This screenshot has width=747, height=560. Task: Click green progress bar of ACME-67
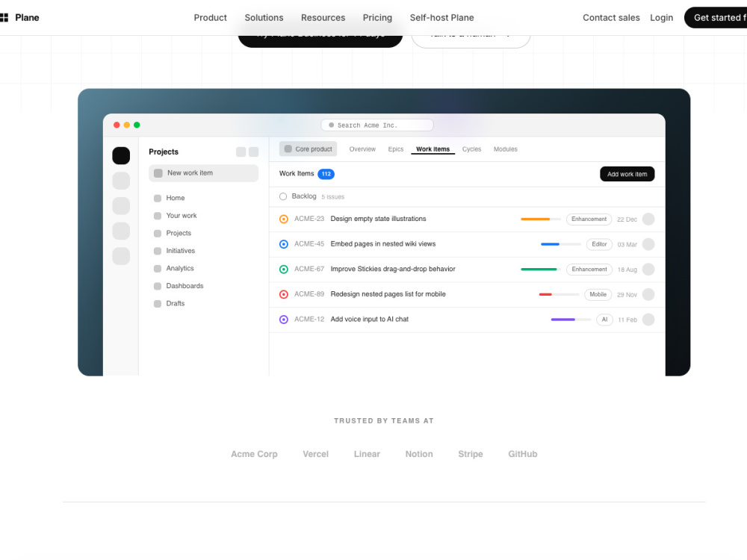tap(541, 270)
